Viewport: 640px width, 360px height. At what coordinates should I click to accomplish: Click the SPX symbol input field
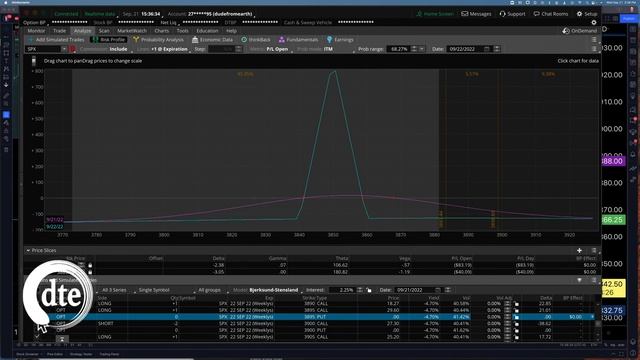click(43, 49)
